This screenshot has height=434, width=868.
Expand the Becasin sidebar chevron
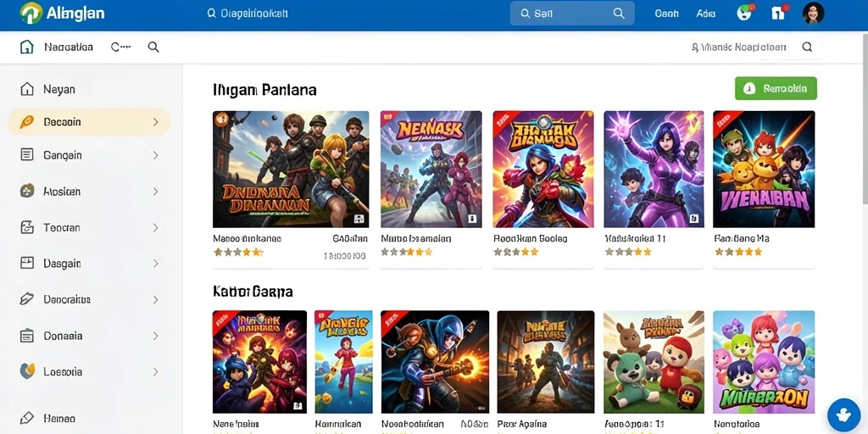(x=156, y=122)
